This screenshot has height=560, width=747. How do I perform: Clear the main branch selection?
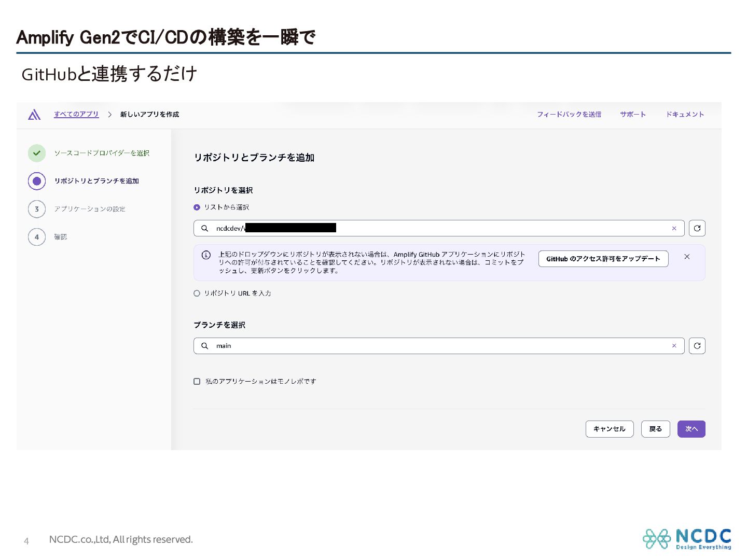[674, 346]
